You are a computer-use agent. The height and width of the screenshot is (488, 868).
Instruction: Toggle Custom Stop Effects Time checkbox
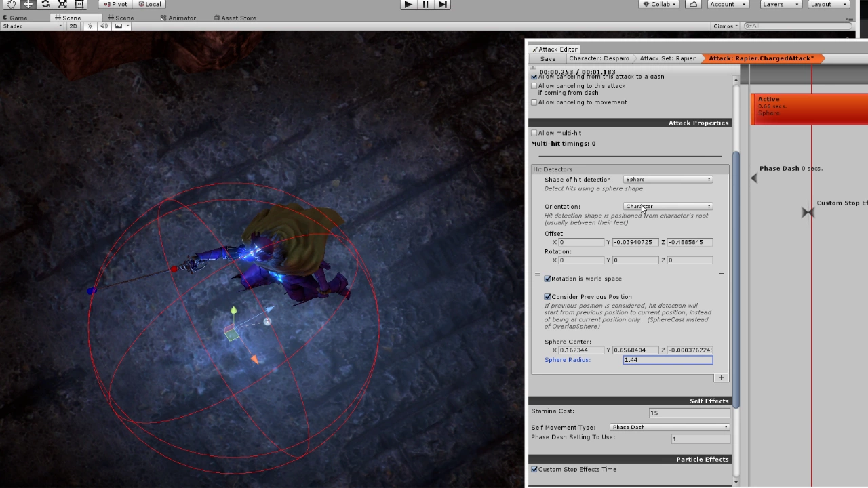[x=534, y=469]
